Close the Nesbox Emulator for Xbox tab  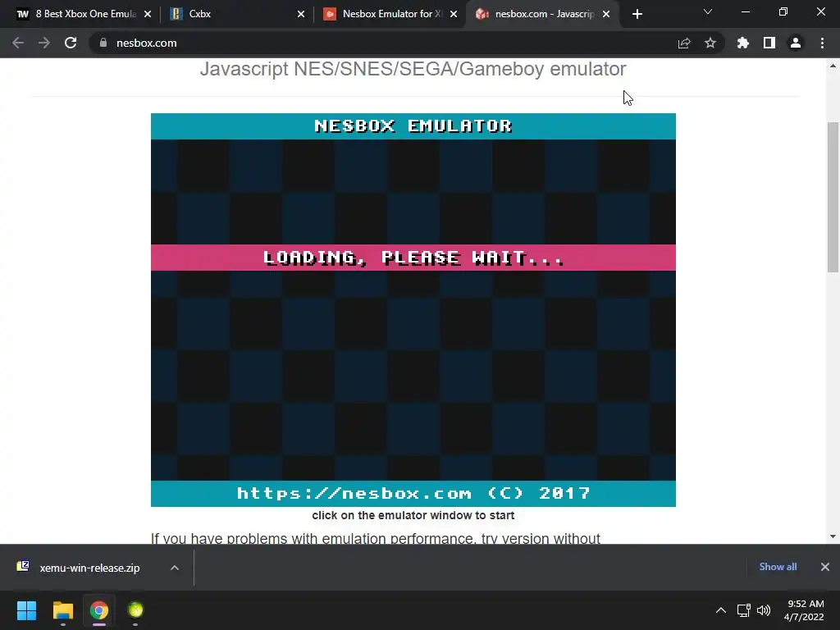(454, 14)
